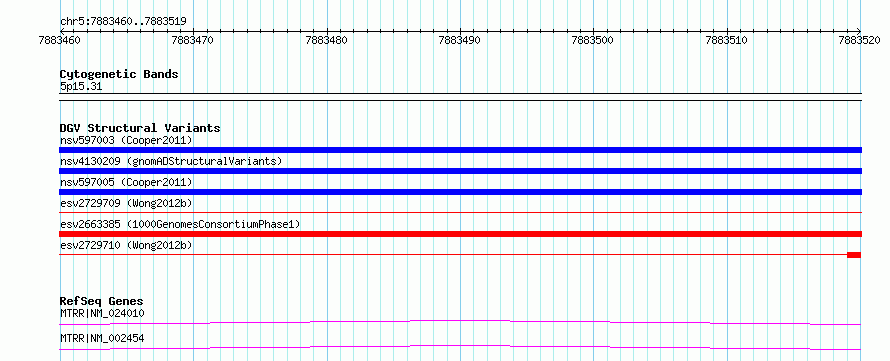Select the RefSeq Genes track title
The width and height of the screenshot is (890, 361).
pos(102,301)
